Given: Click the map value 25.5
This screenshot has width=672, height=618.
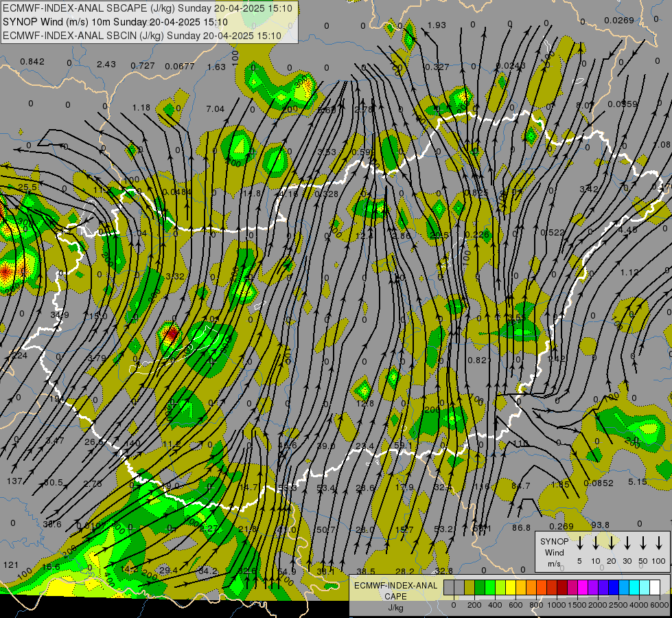Looking at the screenshot, I should [x=27, y=187].
